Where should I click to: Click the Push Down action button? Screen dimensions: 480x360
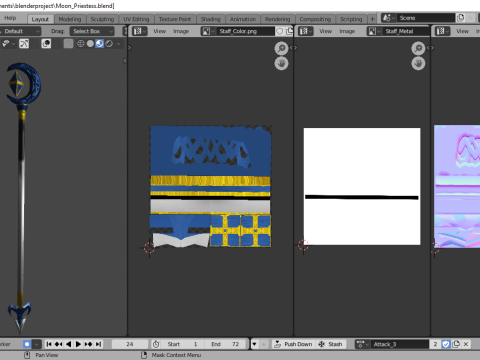tap(293, 344)
